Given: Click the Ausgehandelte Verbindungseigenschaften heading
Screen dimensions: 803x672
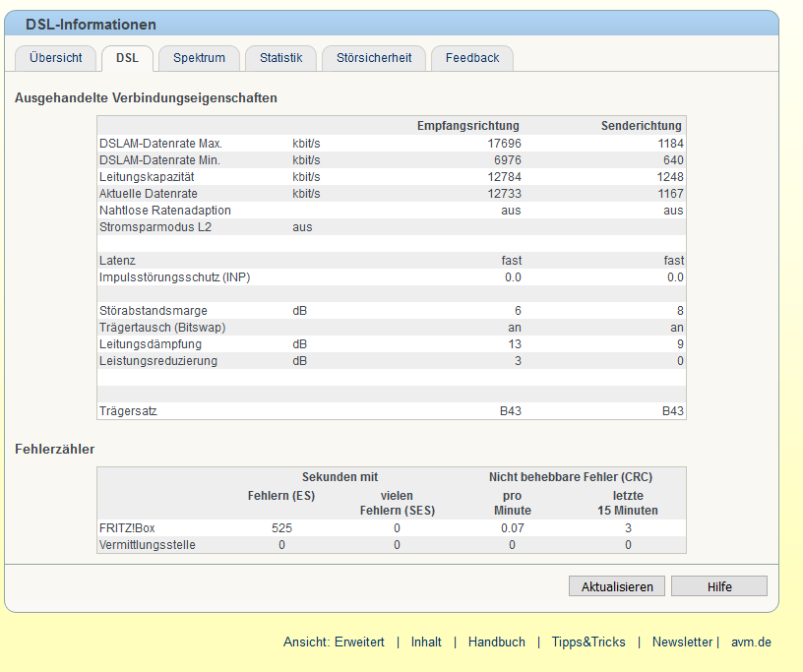Looking at the screenshot, I should pos(146,97).
